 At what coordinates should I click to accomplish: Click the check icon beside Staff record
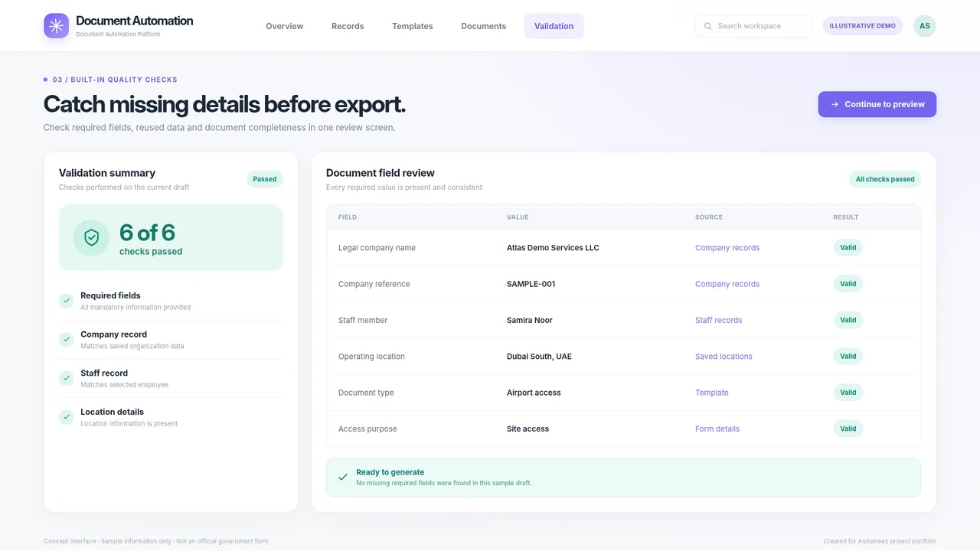tap(67, 378)
